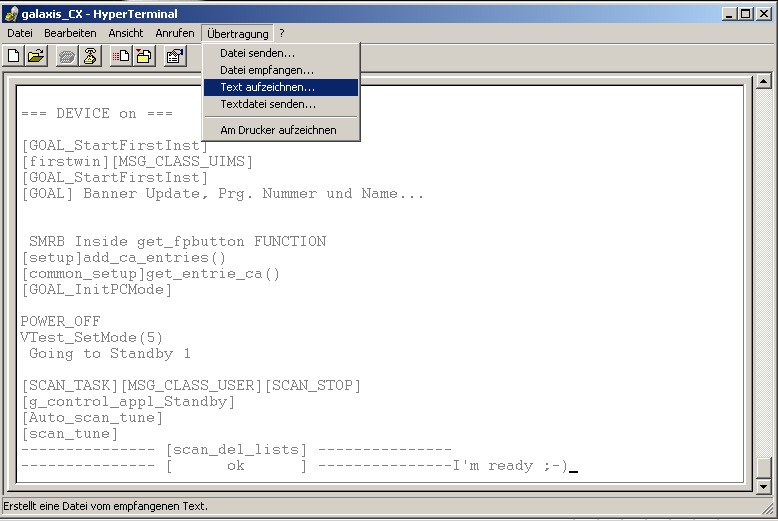The width and height of the screenshot is (778, 521).
Task: Choose Datei empfangen... from menu
Action: 281,70
